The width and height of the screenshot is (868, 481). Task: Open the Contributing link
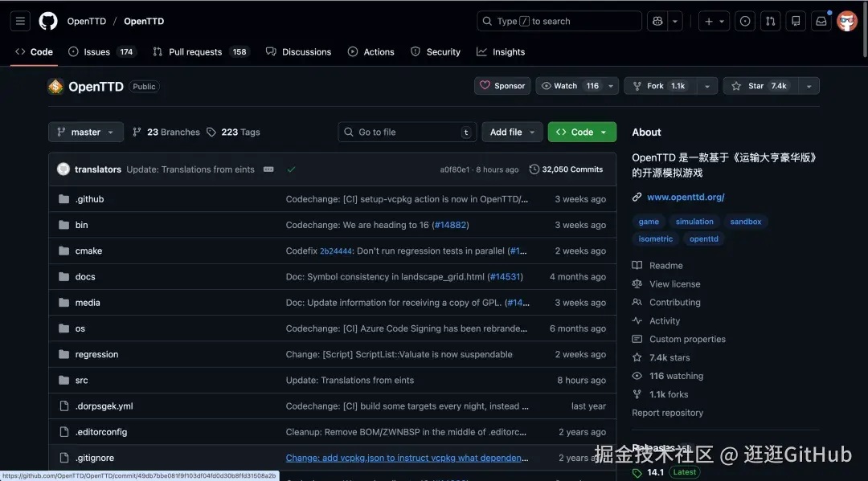pyautogui.click(x=675, y=303)
